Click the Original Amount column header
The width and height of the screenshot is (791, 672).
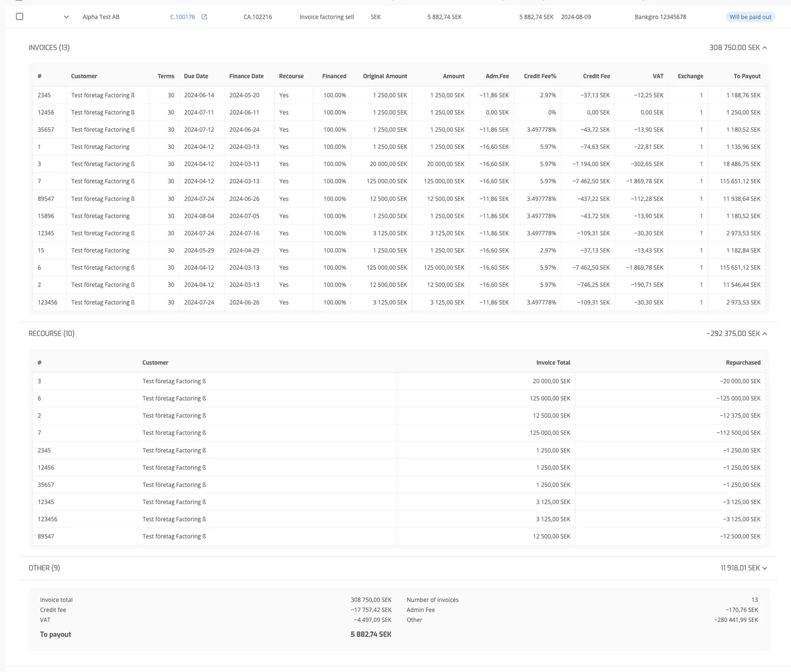tap(385, 76)
